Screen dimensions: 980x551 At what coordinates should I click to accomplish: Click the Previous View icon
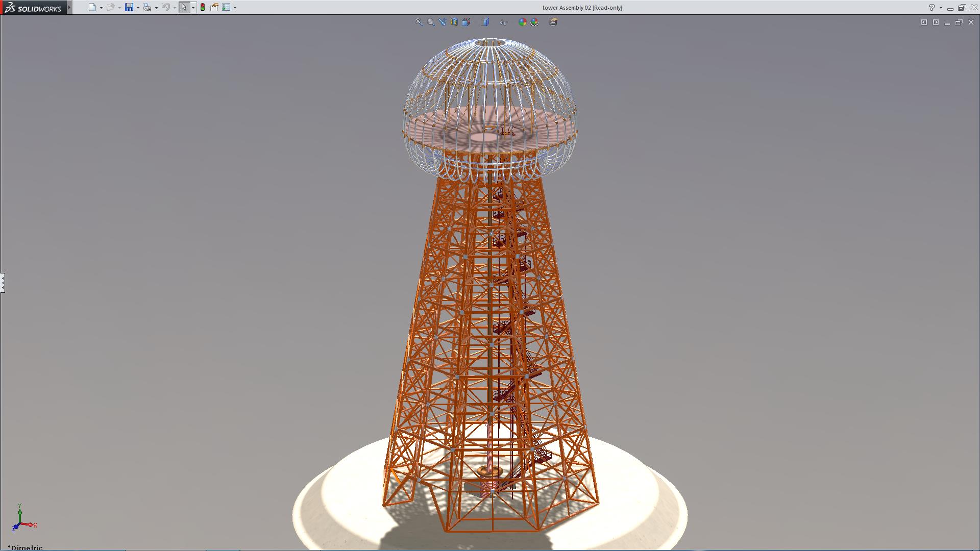(443, 22)
